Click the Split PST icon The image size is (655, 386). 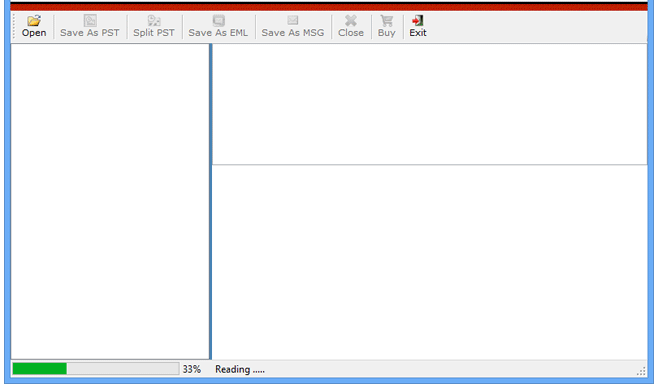tap(154, 20)
